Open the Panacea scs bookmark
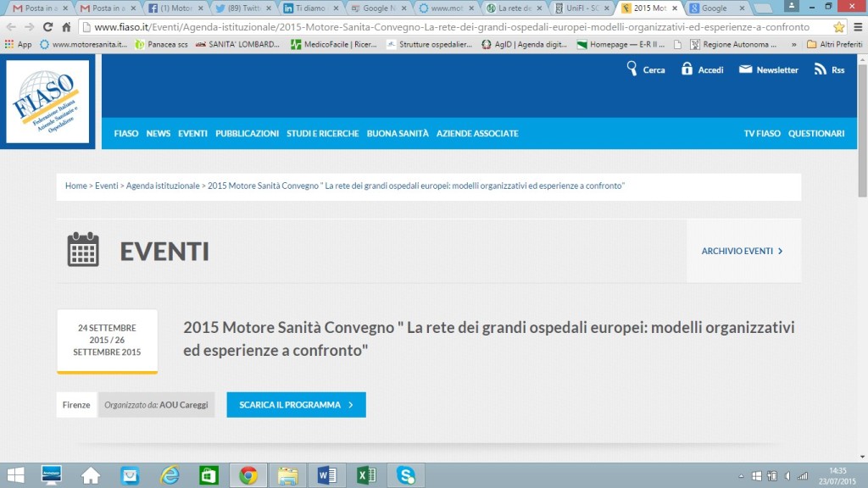868x488 pixels. tap(162, 44)
